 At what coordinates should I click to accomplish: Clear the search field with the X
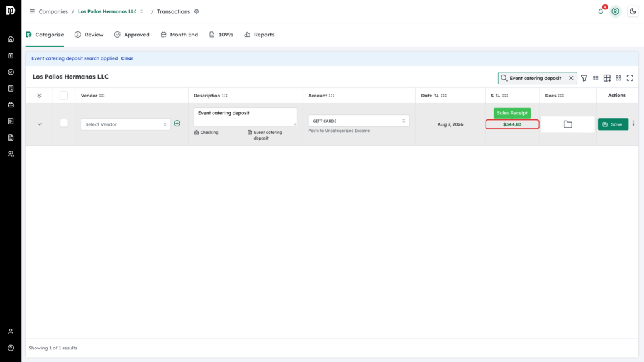coord(571,78)
